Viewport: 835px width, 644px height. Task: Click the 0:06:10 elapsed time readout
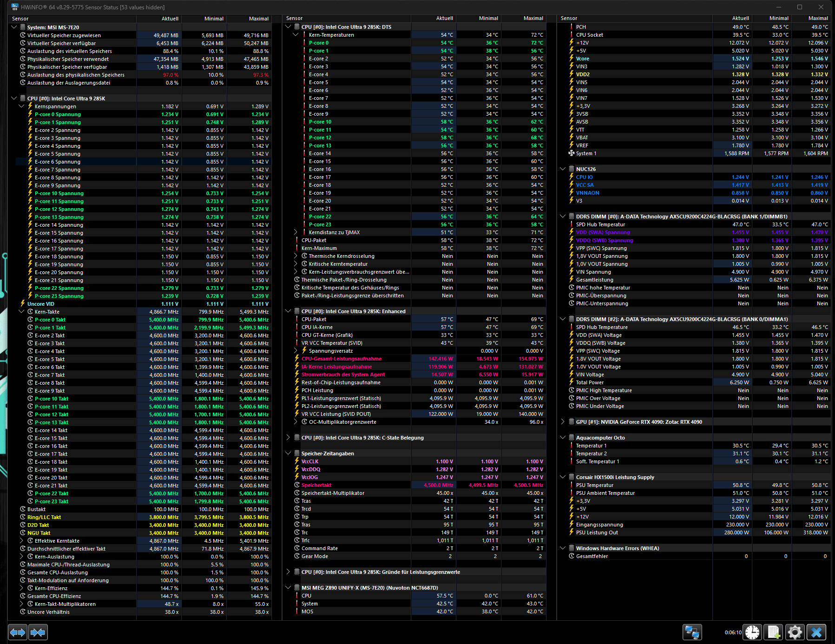click(733, 632)
